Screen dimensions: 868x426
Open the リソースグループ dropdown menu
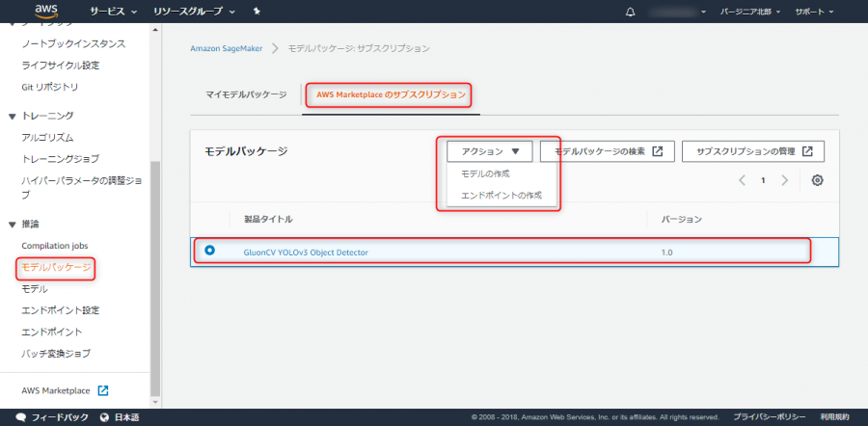tap(194, 12)
